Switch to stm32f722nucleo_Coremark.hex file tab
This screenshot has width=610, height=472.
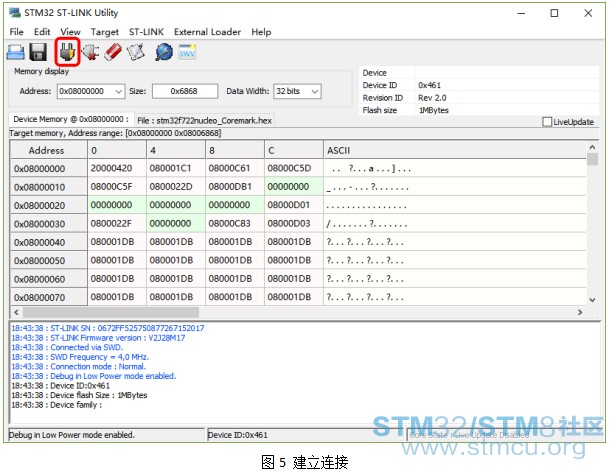tap(205, 121)
